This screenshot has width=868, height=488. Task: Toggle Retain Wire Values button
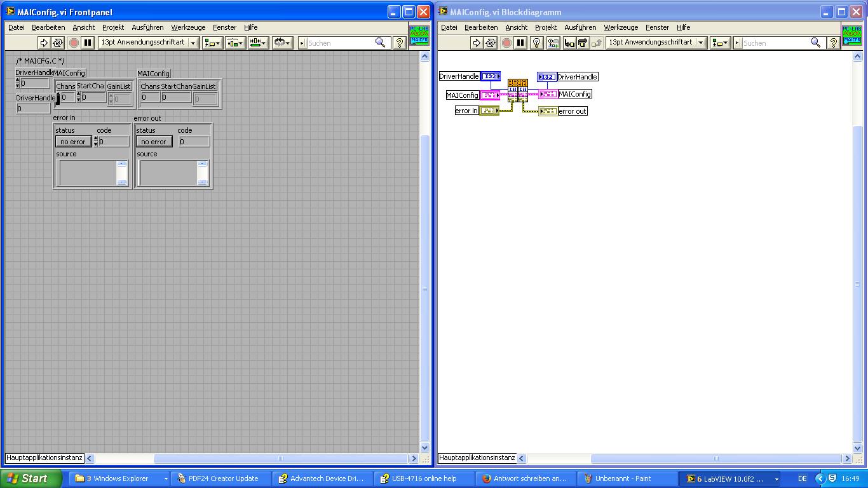pyautogui.click(x=553, y=43)
